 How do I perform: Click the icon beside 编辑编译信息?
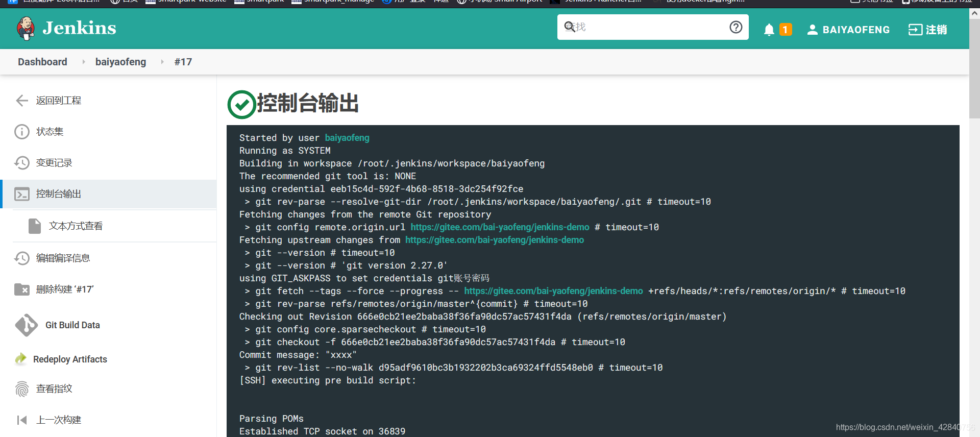click(22, 258)
